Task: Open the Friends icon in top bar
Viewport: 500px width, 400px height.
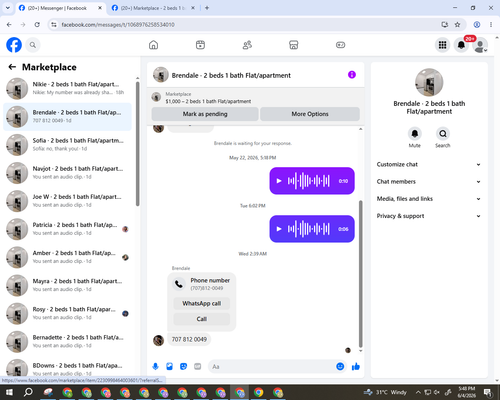Action: [247, 45]
